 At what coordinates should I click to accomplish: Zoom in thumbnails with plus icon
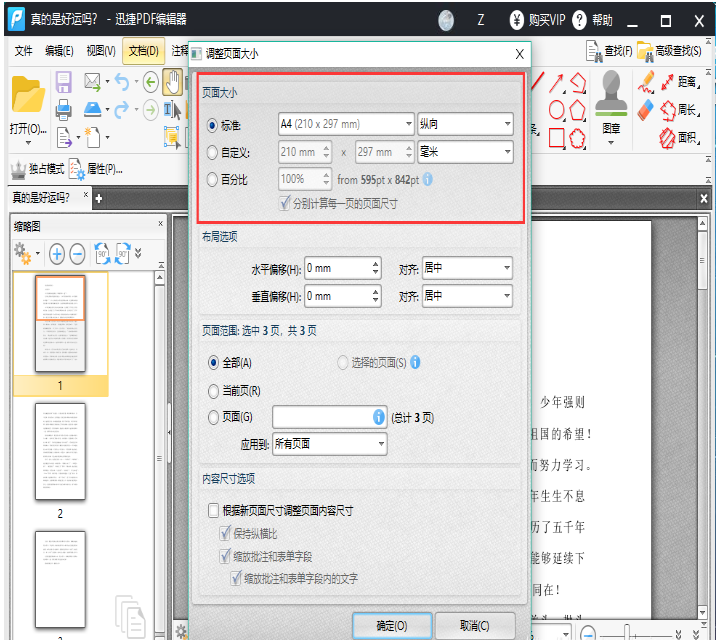[57, 253]
